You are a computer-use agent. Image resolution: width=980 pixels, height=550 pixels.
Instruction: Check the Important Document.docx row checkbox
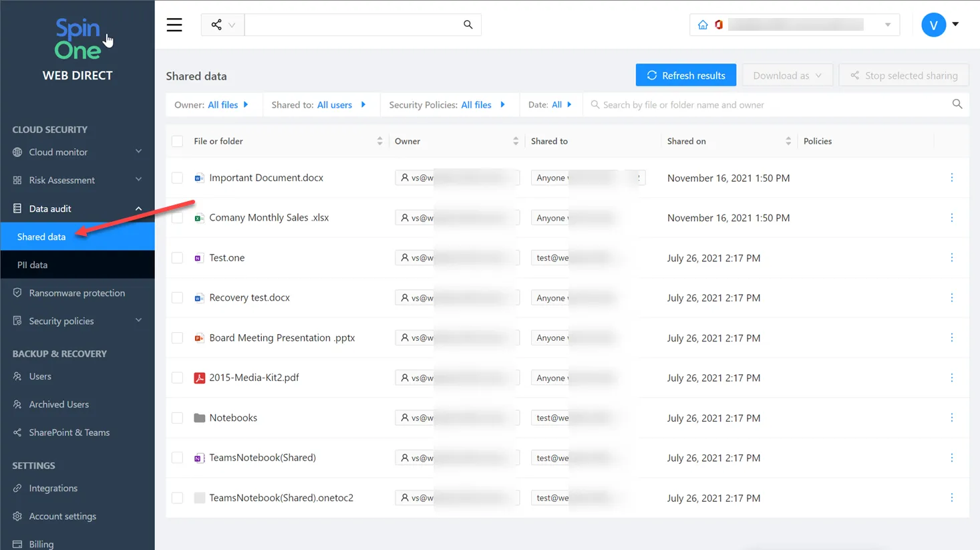[177, 178]
